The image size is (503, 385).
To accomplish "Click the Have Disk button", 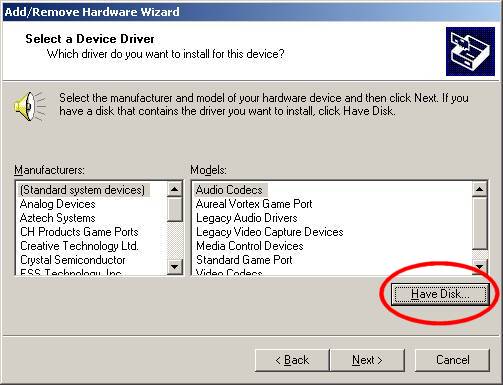I will [440, 294].
